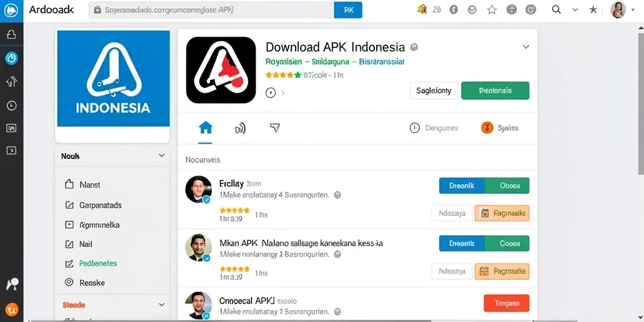Click the red Tengeen button

coord(506,303)
